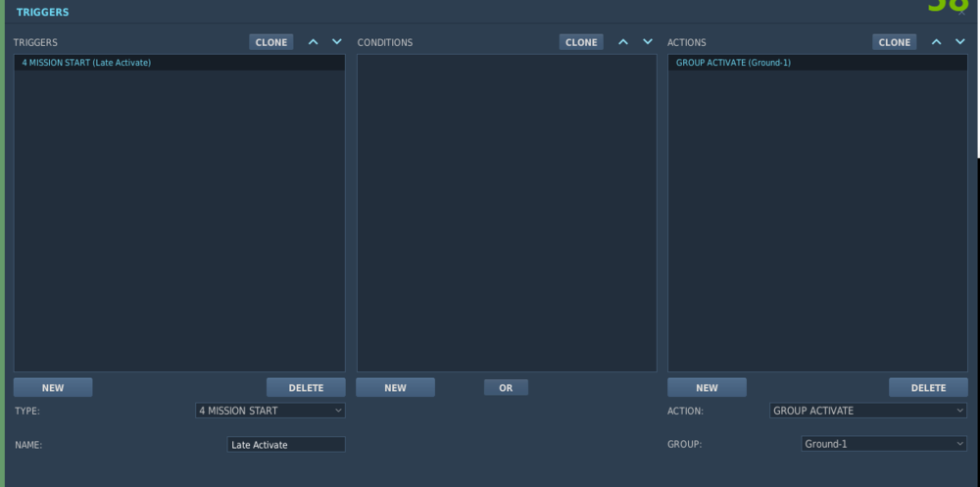Open the GROUP dropdown showing Ground-1
Screen dimensions: 980x487
(884, 444)
